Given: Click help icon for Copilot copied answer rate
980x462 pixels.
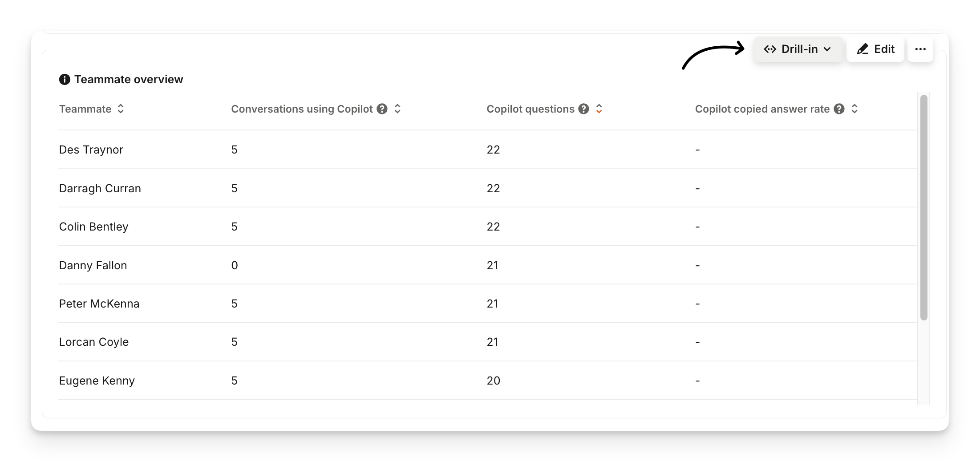Looking at the screenshot, I should 839,109.
